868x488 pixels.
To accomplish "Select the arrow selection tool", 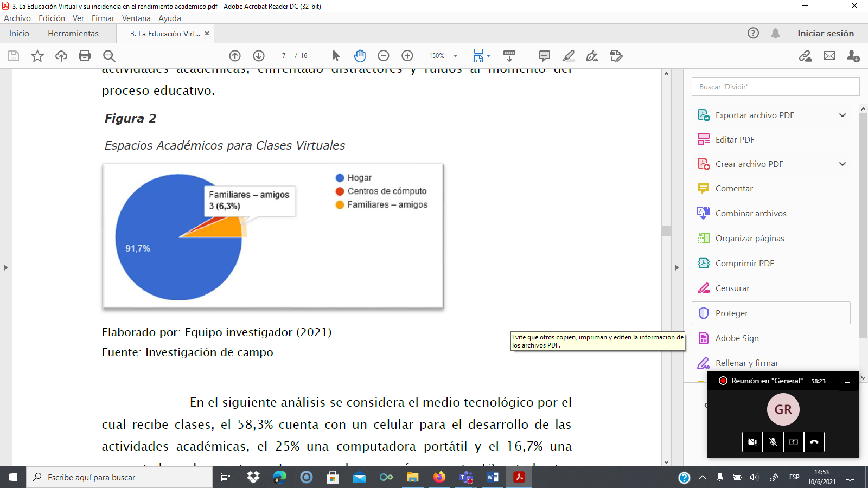I will [x=336, y=56].
